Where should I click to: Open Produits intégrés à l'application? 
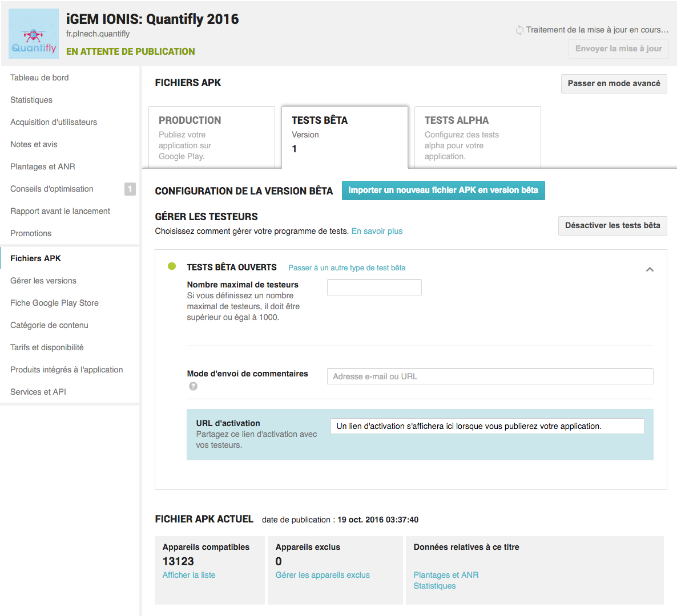coord(66,370)
